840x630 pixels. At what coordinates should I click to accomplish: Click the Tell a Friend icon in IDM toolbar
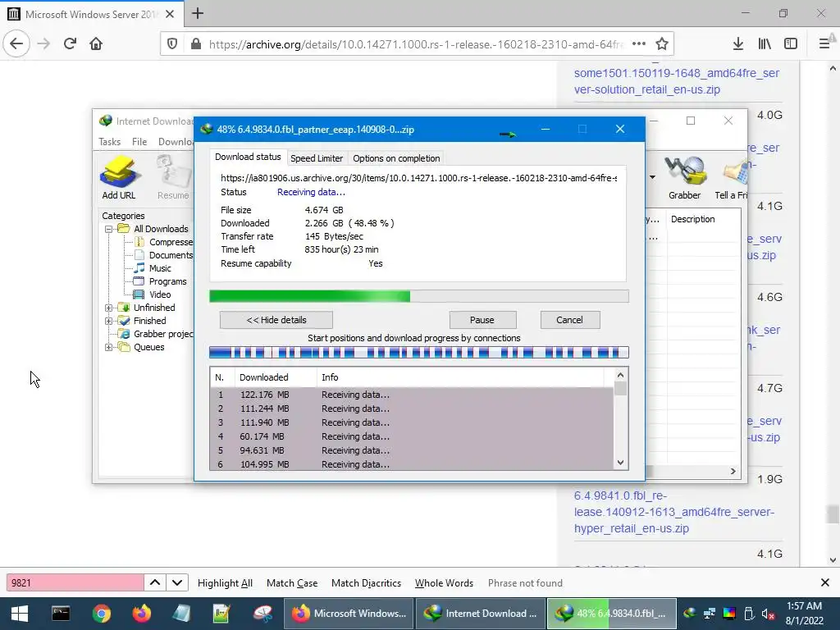(733, 178)
